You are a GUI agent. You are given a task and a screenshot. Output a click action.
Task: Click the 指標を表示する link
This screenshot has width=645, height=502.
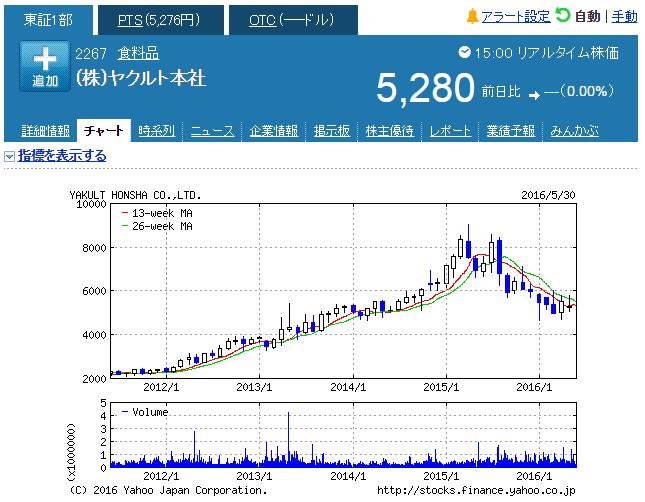[x=62, y=156]
